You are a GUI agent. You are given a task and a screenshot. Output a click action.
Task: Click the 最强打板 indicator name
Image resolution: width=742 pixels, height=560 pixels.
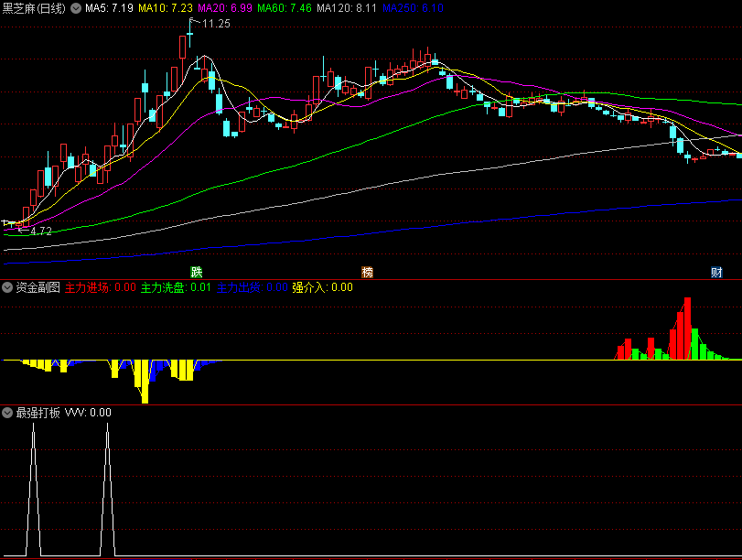coord(38,413)
